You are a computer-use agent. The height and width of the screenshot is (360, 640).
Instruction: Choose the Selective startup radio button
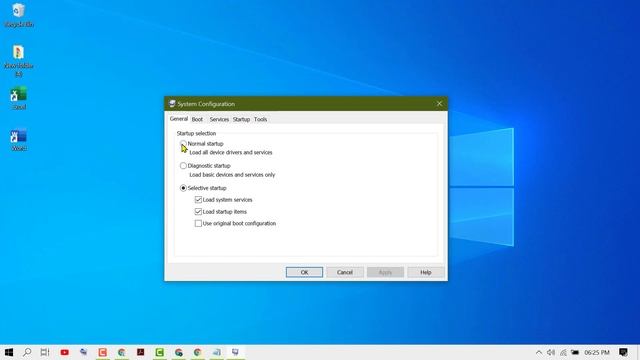click(183, 188)
